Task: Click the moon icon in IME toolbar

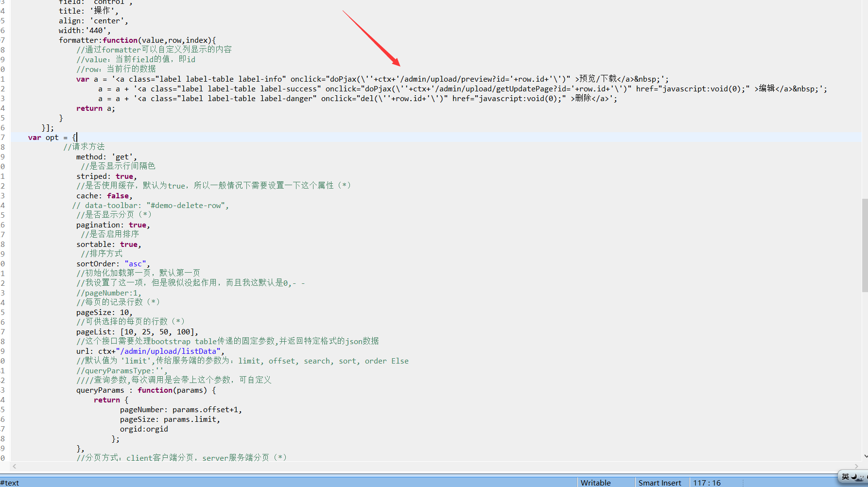Action: [x=854, y=477]
